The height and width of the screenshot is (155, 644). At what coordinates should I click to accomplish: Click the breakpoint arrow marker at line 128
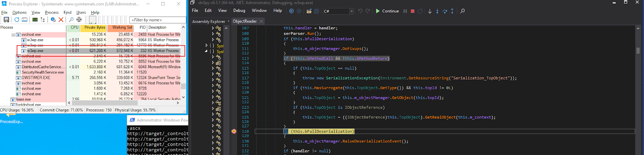(x=234, y=131)
